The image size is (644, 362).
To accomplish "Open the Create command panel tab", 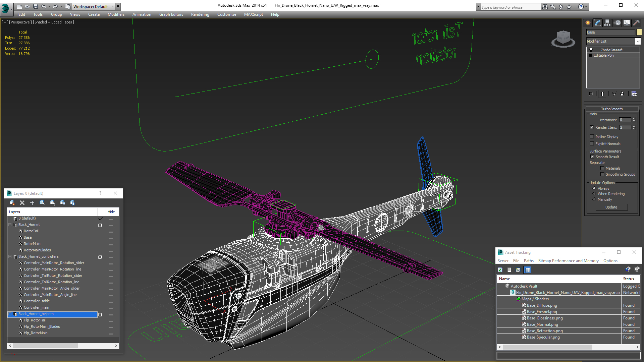I will coord(588,23).
